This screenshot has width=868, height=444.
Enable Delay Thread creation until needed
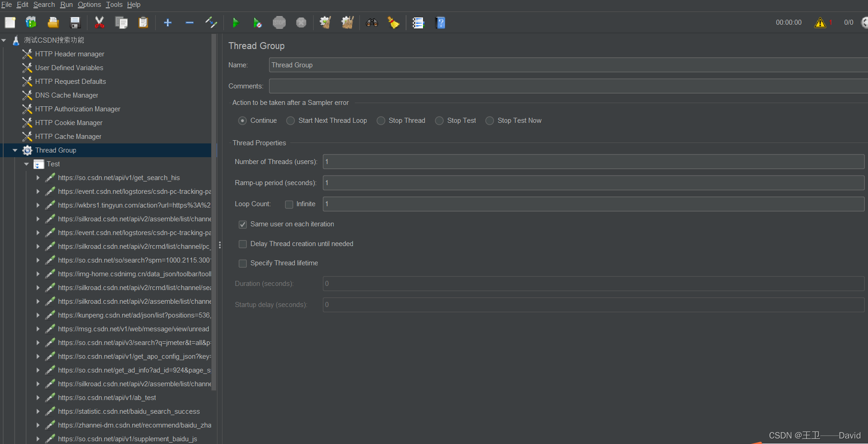[x=243, y=244]
